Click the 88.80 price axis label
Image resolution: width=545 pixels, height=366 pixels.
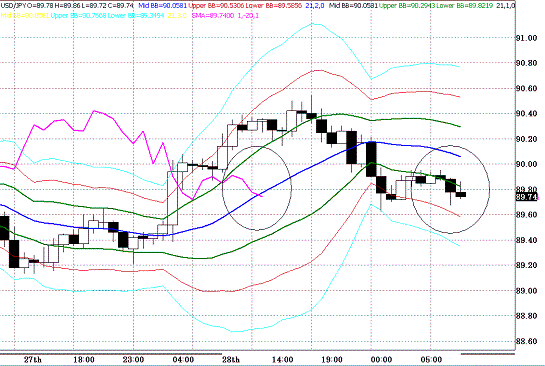527,316
